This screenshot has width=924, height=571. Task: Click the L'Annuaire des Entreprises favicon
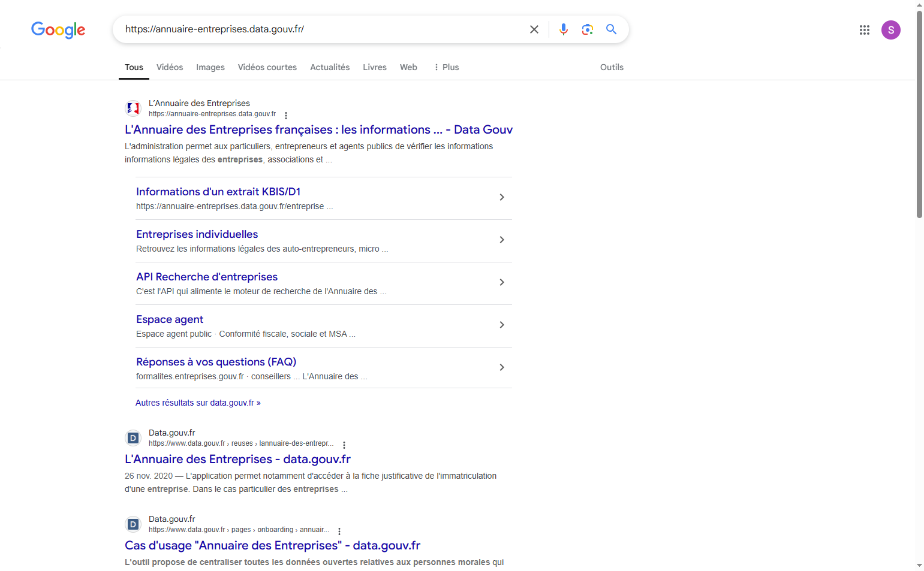[133, 108]
